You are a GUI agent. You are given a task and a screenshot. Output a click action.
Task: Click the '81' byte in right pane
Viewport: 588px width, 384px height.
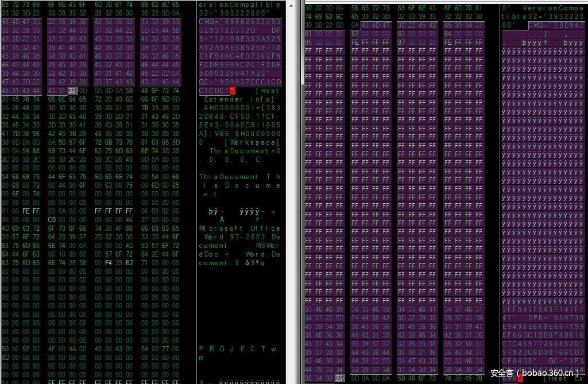[308, 34]
